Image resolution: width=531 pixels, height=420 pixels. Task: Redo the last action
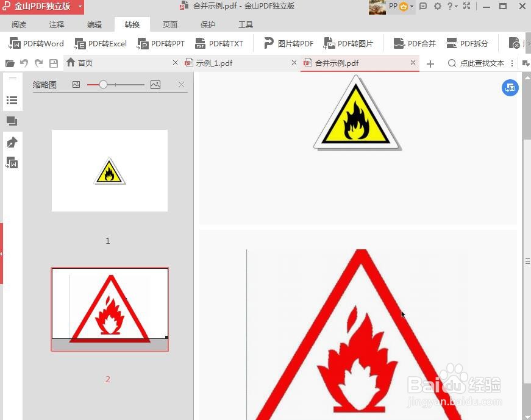[x=39, y=63]
